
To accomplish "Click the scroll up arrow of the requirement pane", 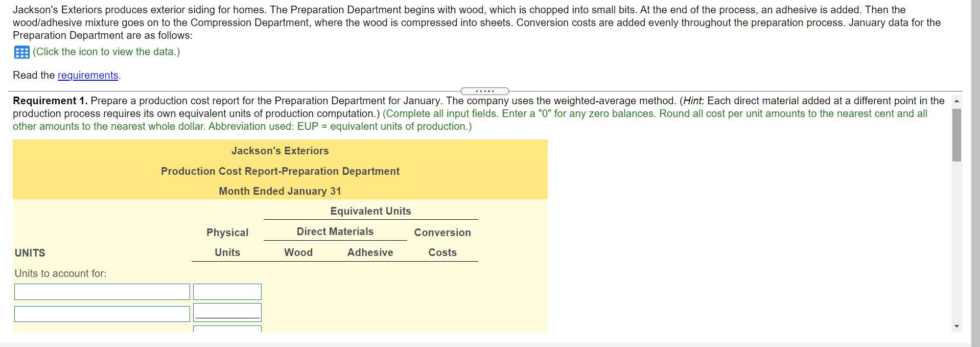I will 956,101.
